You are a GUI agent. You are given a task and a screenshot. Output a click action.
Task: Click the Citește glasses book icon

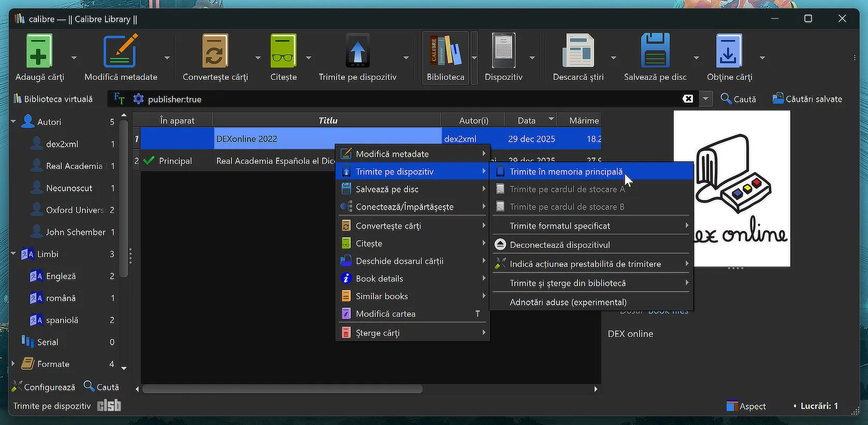coord(283,52)
